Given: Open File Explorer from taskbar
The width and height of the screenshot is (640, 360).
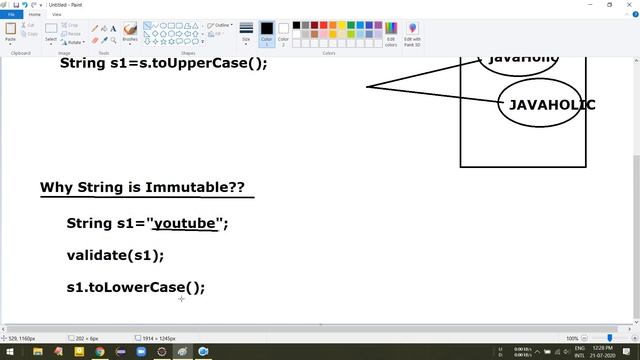Looking at the screenshot, I should tap(38, 351).
